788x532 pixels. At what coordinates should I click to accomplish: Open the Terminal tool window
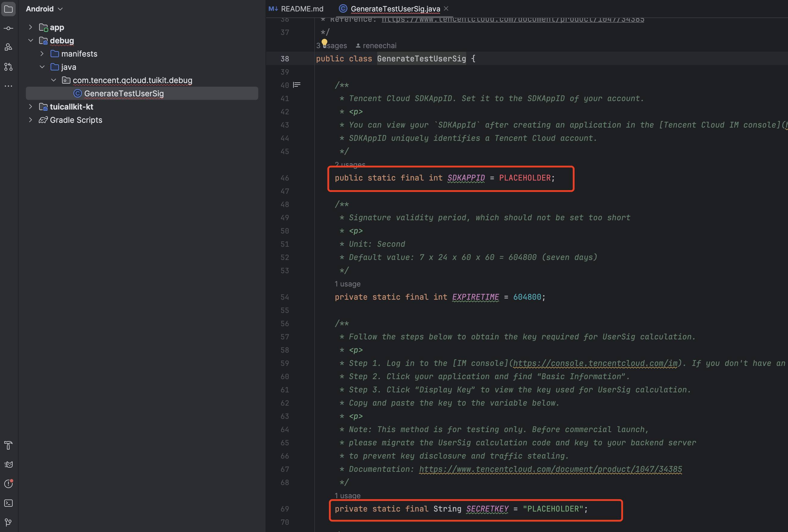pyautogui.click(x=8, y=503)
